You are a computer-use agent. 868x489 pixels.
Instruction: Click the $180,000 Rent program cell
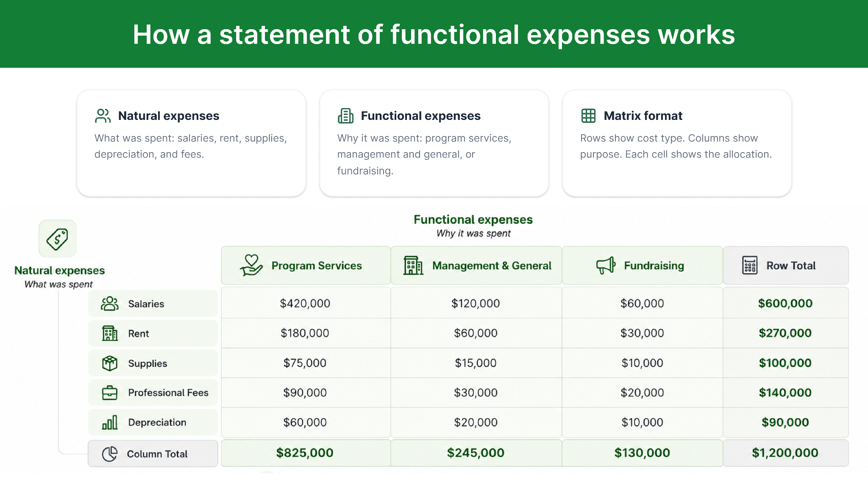tap(305, 333)
